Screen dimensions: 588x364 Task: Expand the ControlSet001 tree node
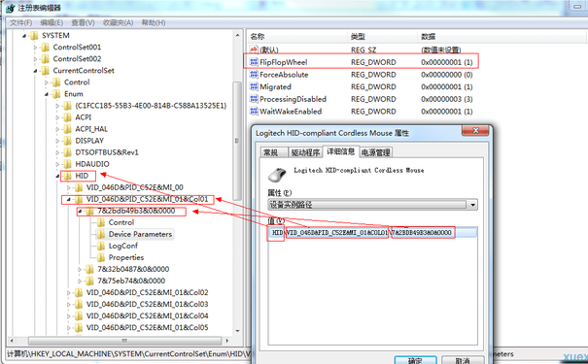36,48
